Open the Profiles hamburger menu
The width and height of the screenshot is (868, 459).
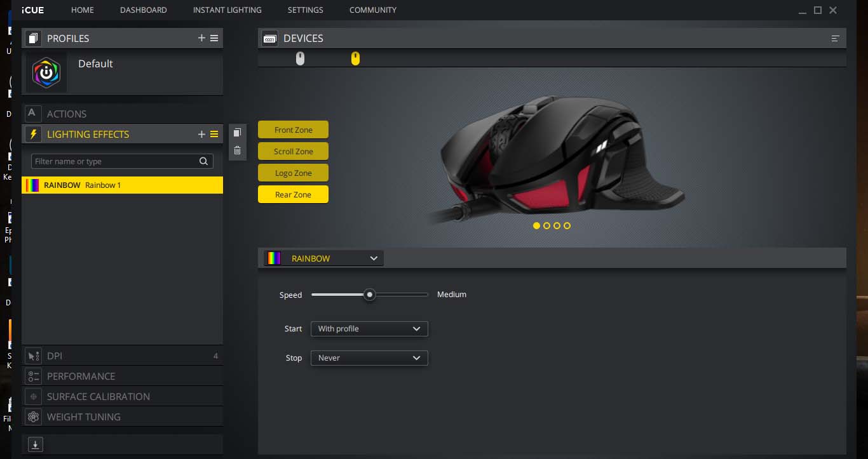click(214, 38)
